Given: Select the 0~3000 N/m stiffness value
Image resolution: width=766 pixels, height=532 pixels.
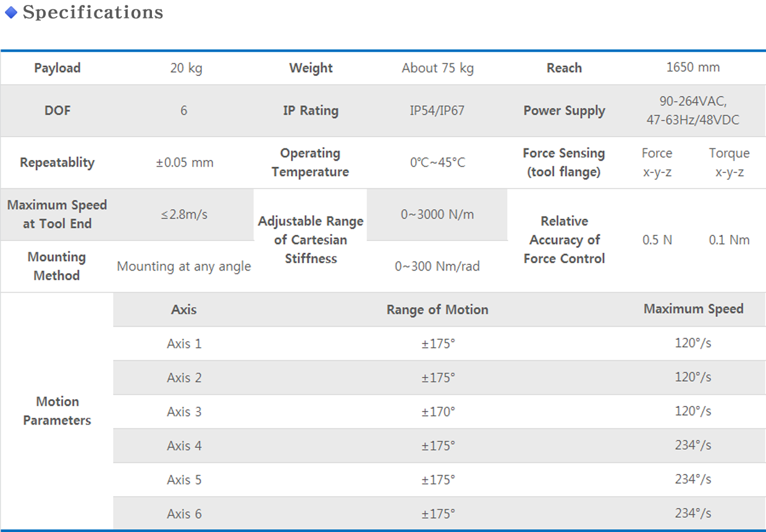Looking at the screenshot, I should pyautogui.click(x=437, y=214).
